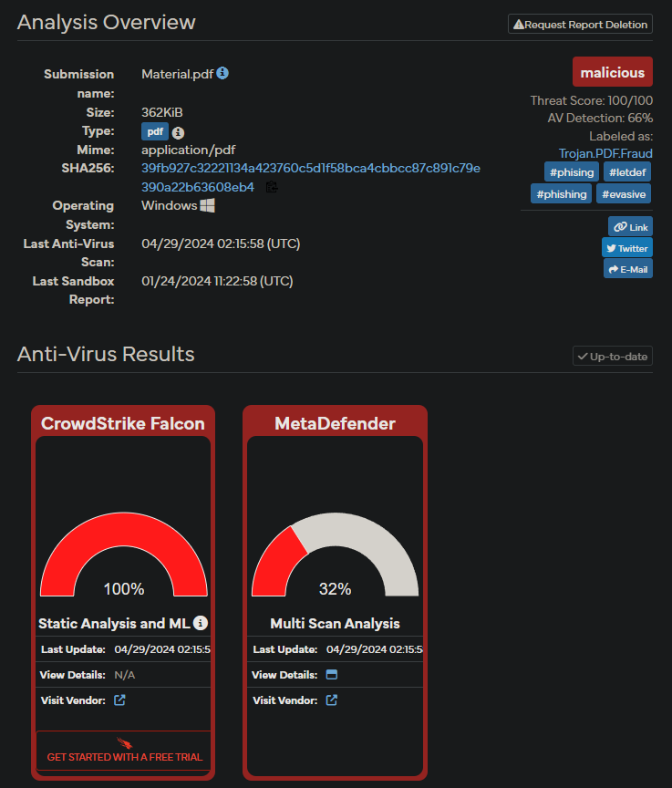Click Request Report Deletion button
The image size is (672, 788).
(580, 24)
